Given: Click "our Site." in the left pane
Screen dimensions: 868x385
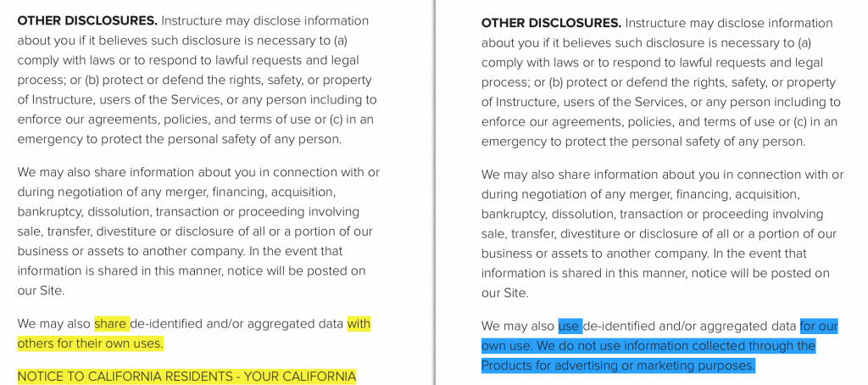Looking at the screenshot, I should [x=41, y=291].
